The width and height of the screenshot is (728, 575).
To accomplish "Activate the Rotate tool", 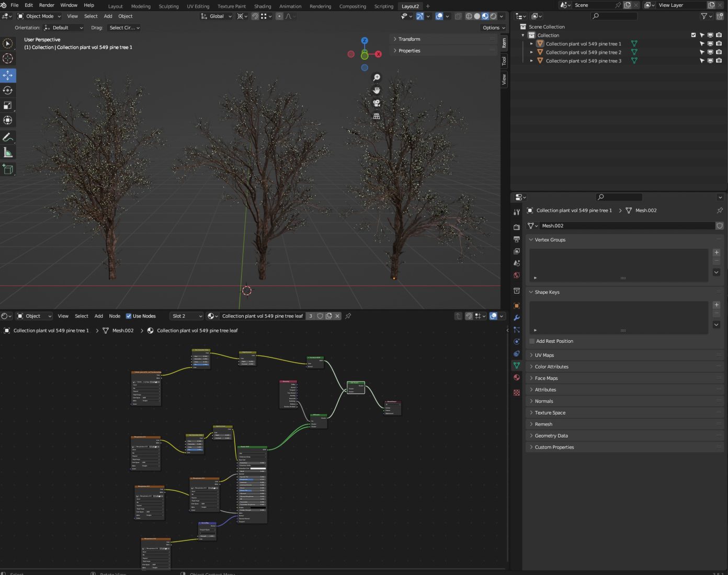I will click(8, 90).
